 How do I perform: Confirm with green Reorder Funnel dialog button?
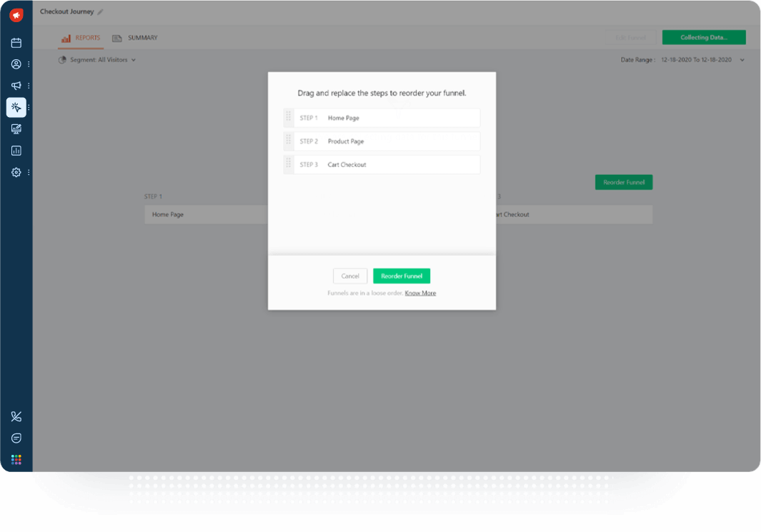click(x=402, y=276)
